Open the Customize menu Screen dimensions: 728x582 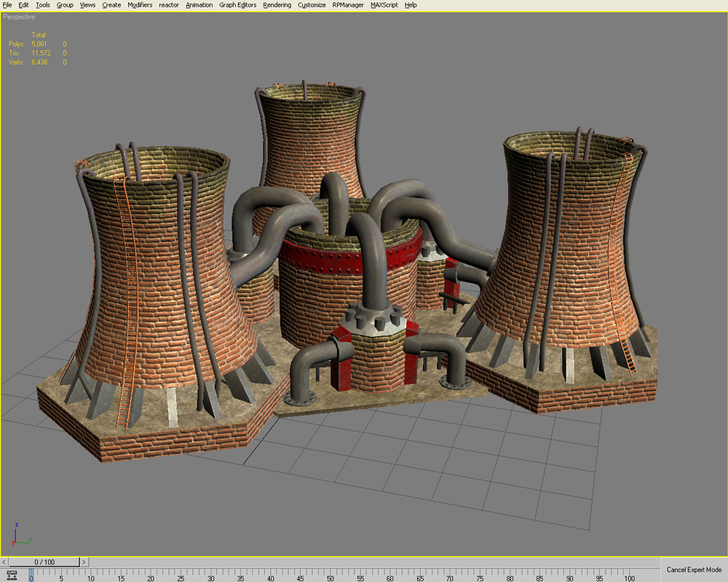[311, 5]
